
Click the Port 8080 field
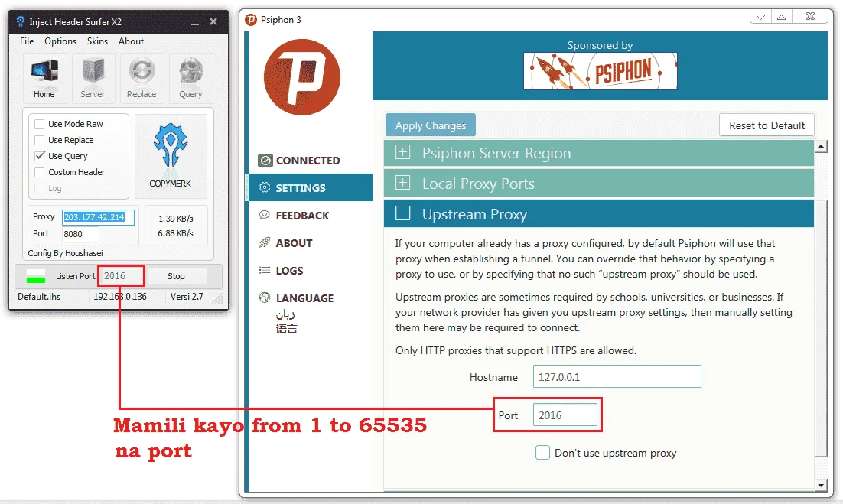pyautogui.click(x=80, y=234)
